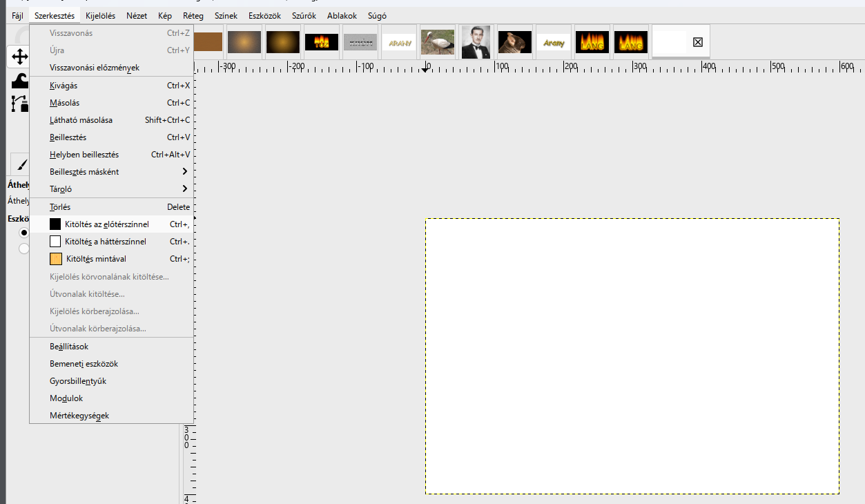Choose Helyben beillesztés from the menu
Screen dimensions: 865x504
(x=111, y=155)
